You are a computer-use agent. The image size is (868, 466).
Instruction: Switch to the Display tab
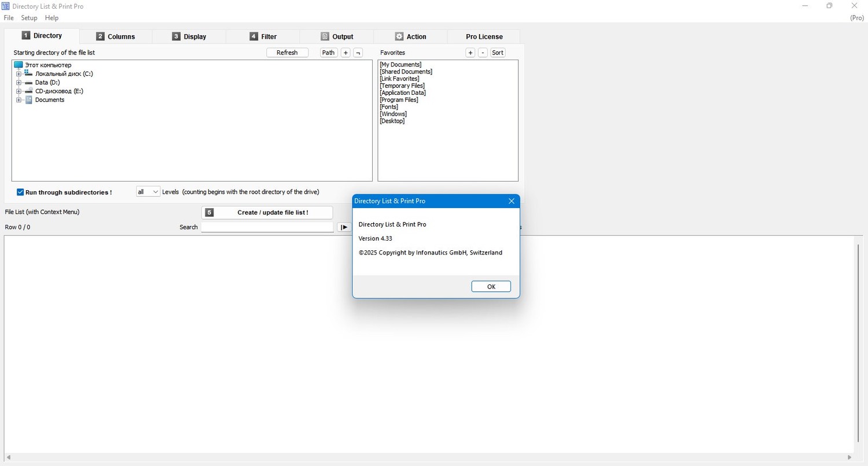(189, 36)
